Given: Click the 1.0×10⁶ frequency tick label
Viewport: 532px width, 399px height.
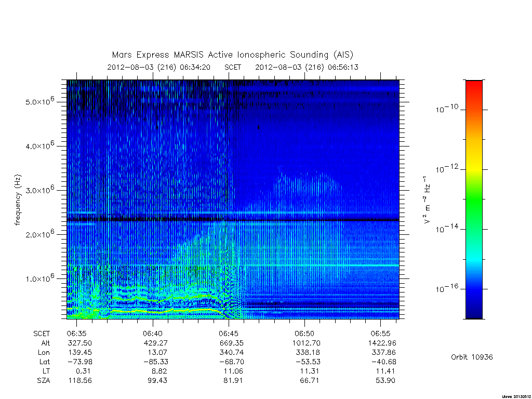Looking at the screenshot, I should point(39,278).
